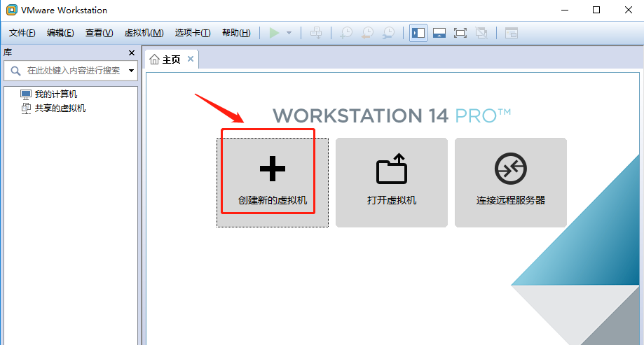
Task: Open the 虚拟机(M) menu
Action: coord(144,33)
